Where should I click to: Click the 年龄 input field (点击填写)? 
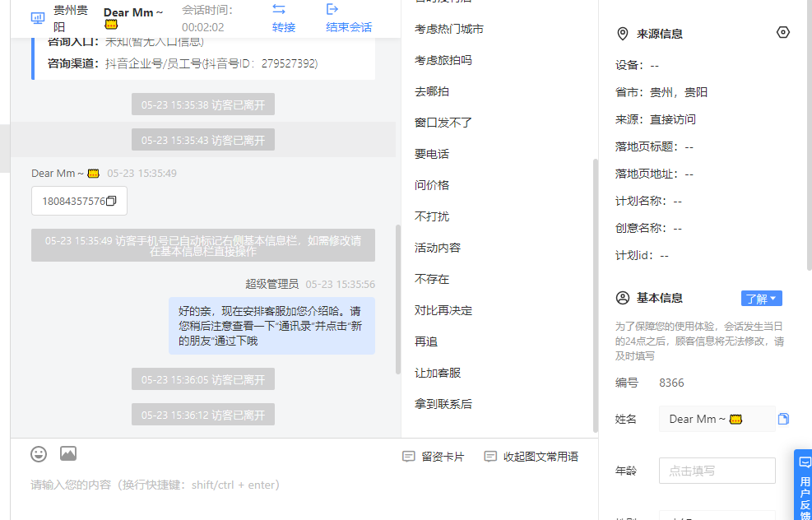click(717, 471)
